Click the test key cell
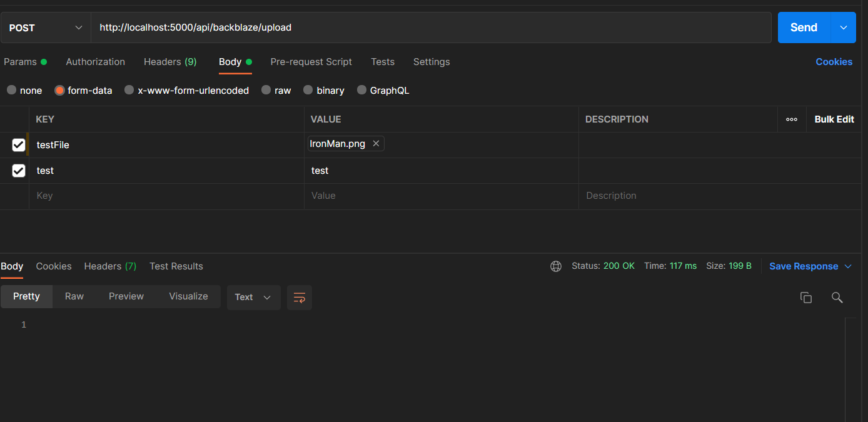868x422 pixels. click(x=166, y=171)
